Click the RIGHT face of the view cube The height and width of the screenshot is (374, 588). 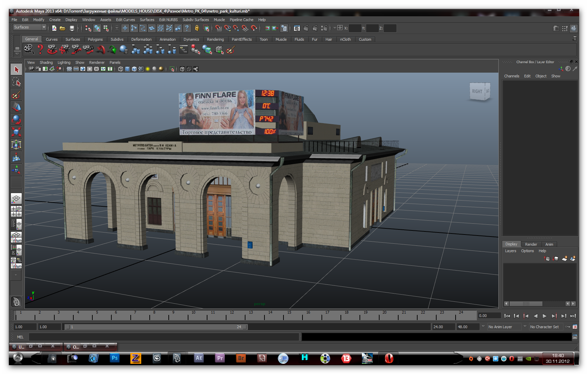477,91
